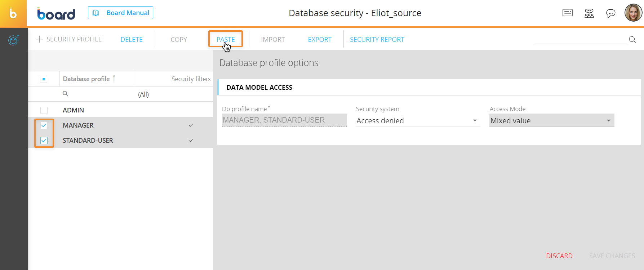The image size is (644, 270).
Task: Click the top-right search input field
Action: coord(581,39)
